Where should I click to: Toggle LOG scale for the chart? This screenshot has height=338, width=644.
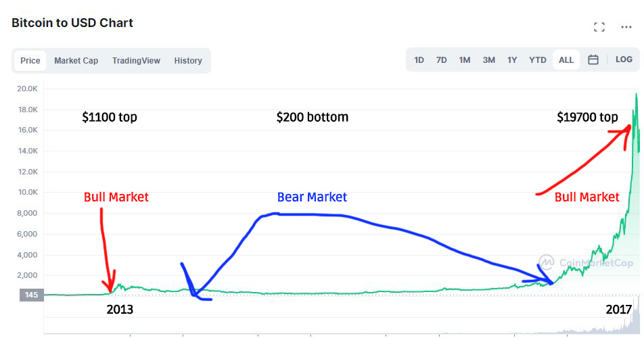624,59
